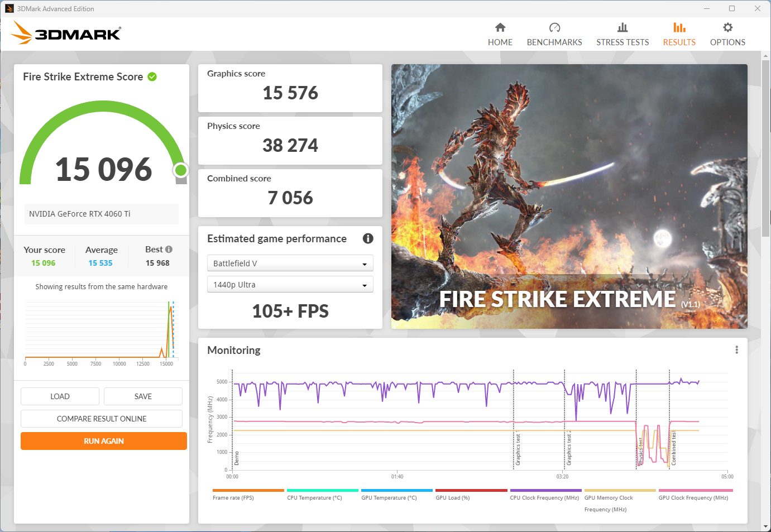The image size is (771, 532).
Task: Toggle GPU Load (%) legend
Action: point(471,495)
